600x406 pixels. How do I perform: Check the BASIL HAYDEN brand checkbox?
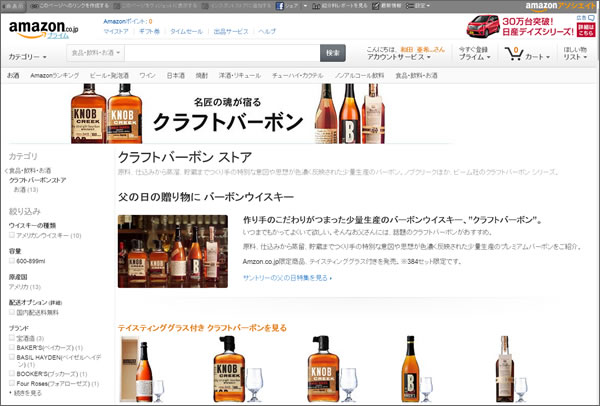click(12, 357)
